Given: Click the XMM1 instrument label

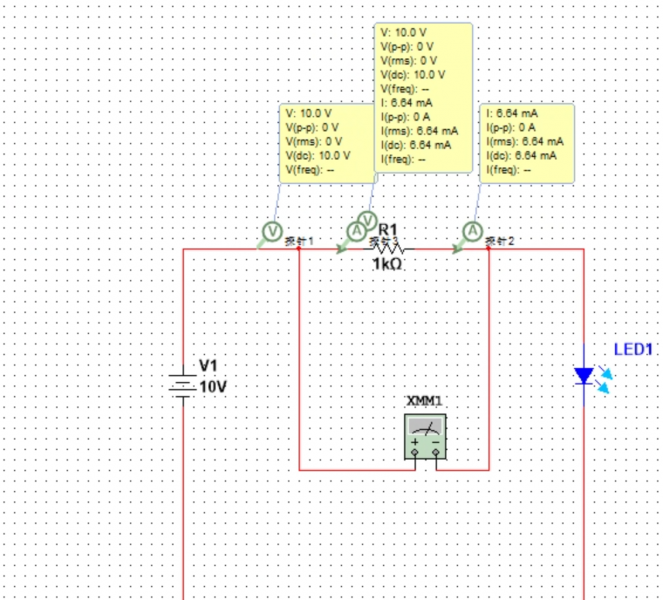Looking at the screenshot, I should tap(424, 400).
